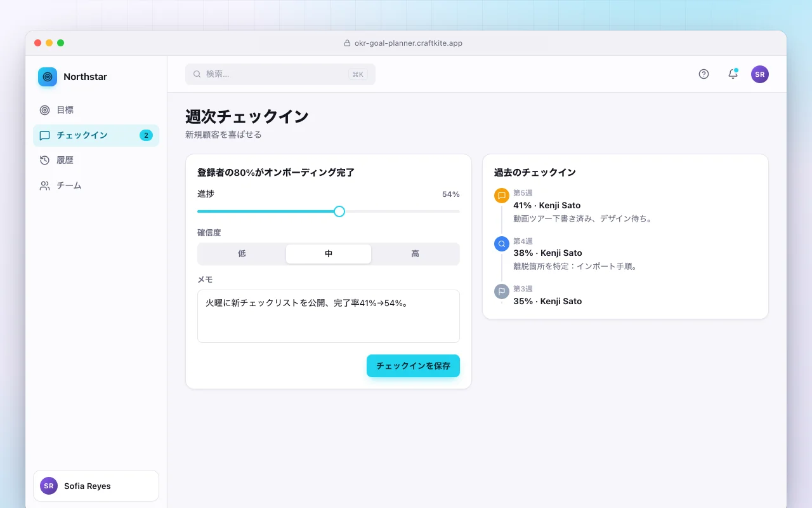Image resolution: width=812 pixels, height=508 pixels.
Task: Open Sofia Reyes profile card
Action: [96, 486]
